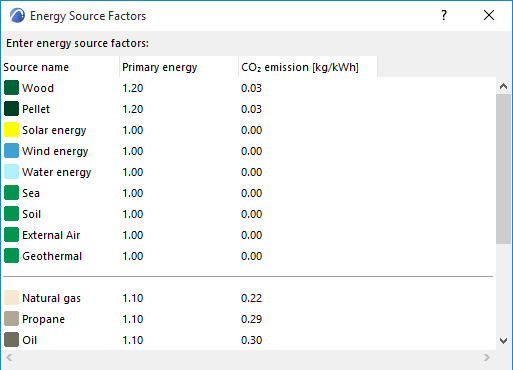Click the CO₂ emission column header

click(x=308, y=67)
